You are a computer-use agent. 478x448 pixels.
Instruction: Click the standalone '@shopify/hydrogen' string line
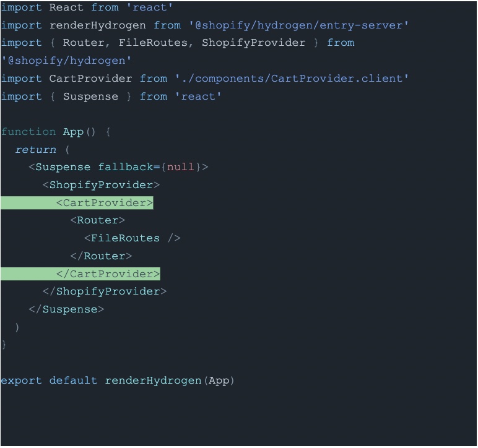(66, 61)
